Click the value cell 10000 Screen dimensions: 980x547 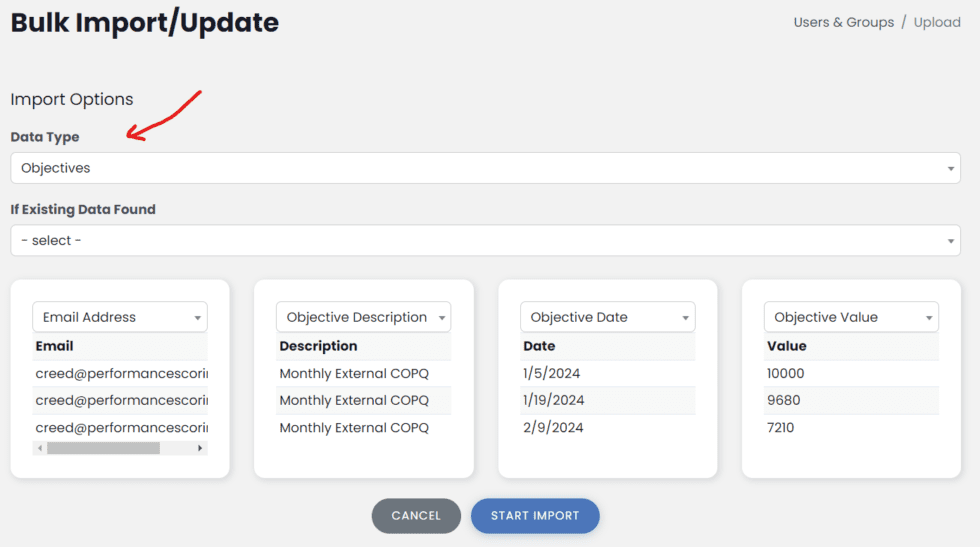(x=786, y=374)
